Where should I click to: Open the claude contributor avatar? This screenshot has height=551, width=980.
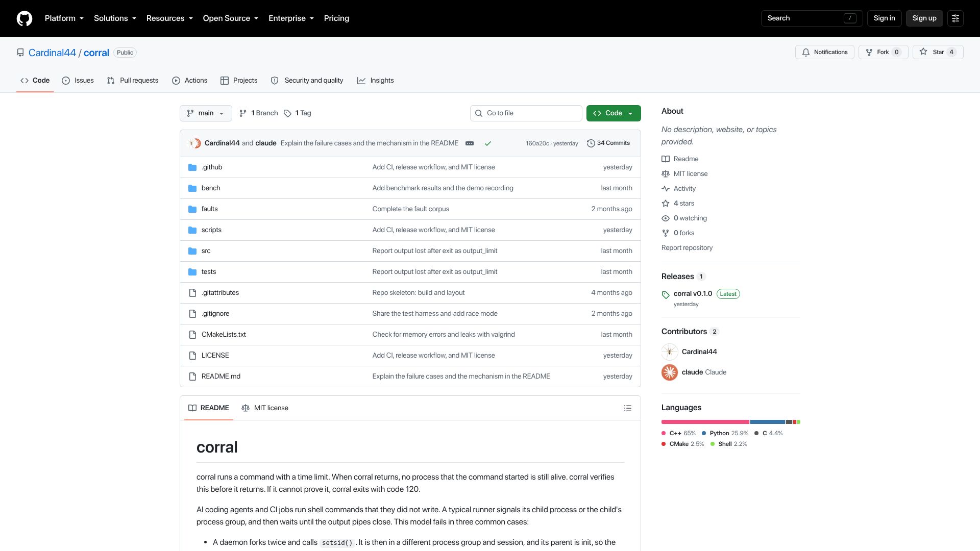tap(670, 372)
